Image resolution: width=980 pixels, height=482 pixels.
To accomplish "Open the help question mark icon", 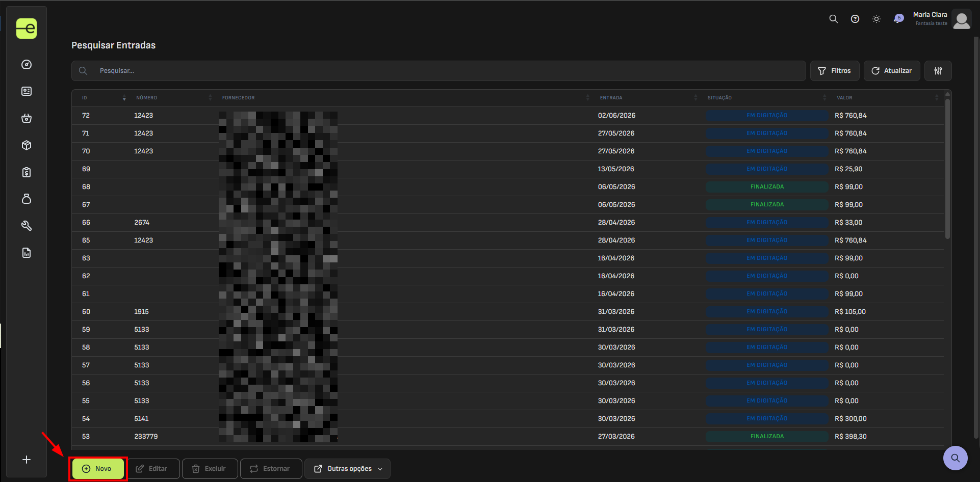I will click(x=855, y=19).
